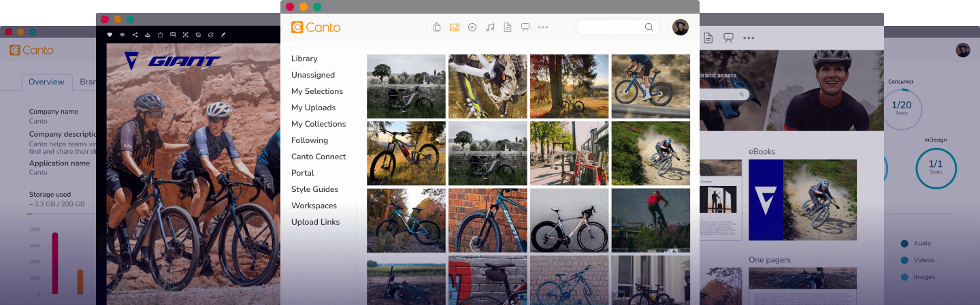The width and height of the screenshot is (980, 305).
Task: Edit the image using the pencil icon
Action: point(223,34)
